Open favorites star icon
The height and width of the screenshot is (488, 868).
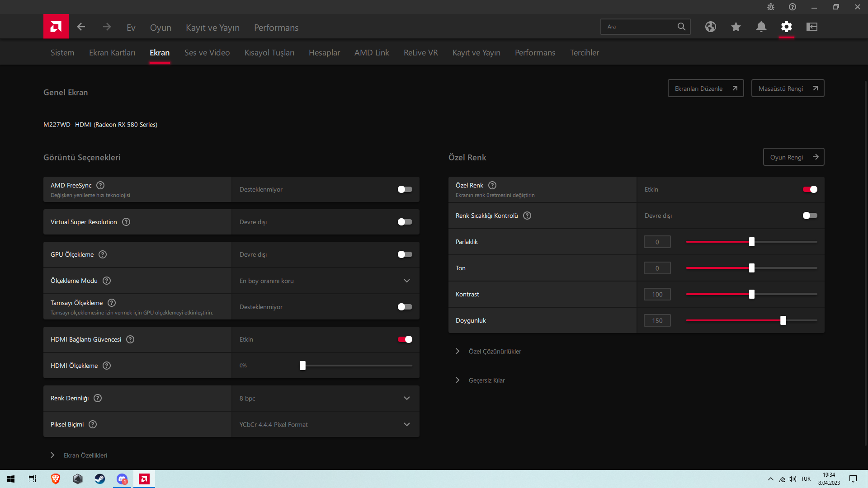(736, 27)
